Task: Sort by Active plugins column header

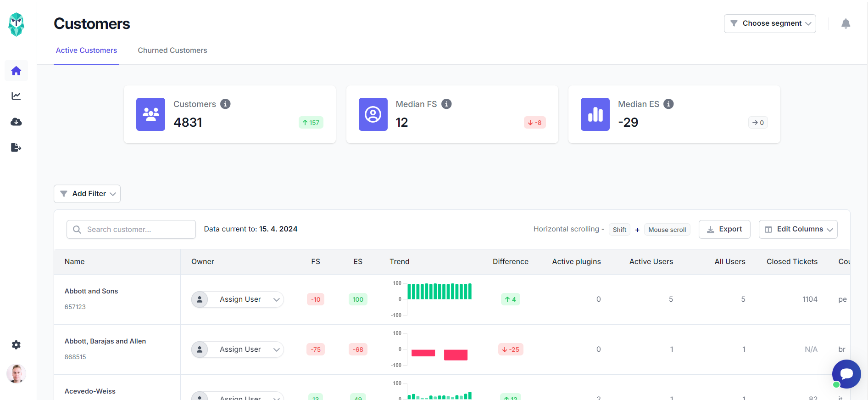Action: (576, 262)
